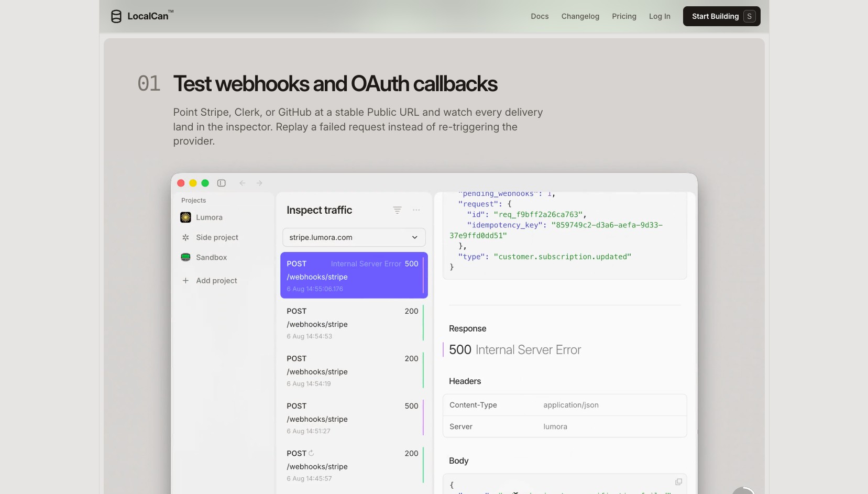Open Docs in the navigation bar

(540, 16)
